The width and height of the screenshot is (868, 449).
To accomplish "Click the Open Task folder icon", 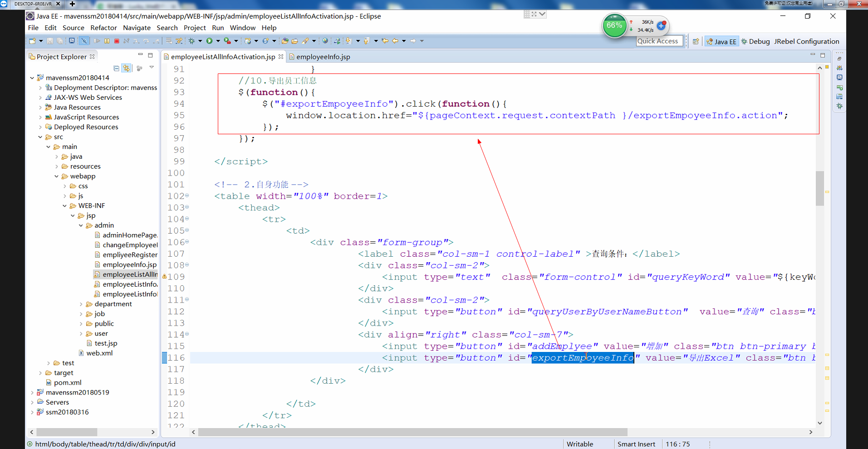I will pyautogui.click(x=294, y=41).
